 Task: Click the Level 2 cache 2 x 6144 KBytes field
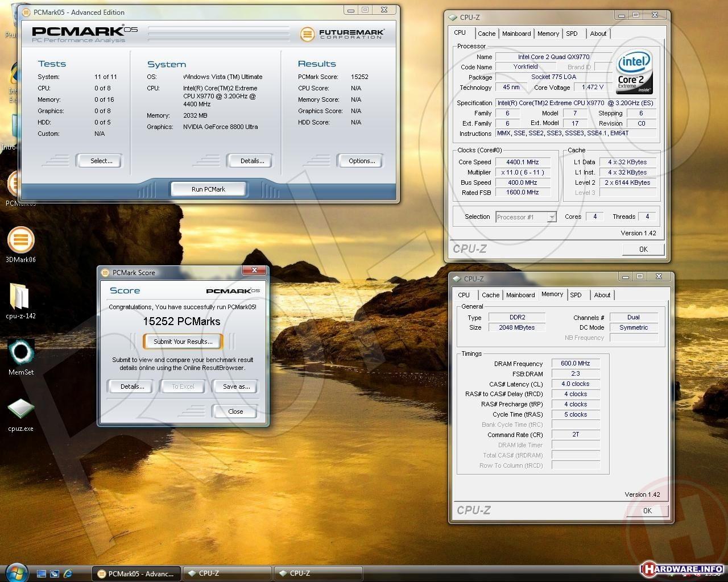(x=627, y=182)
